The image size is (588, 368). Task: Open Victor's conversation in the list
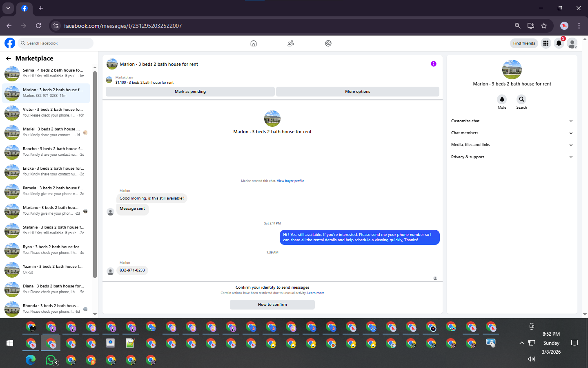pos(46,113)
